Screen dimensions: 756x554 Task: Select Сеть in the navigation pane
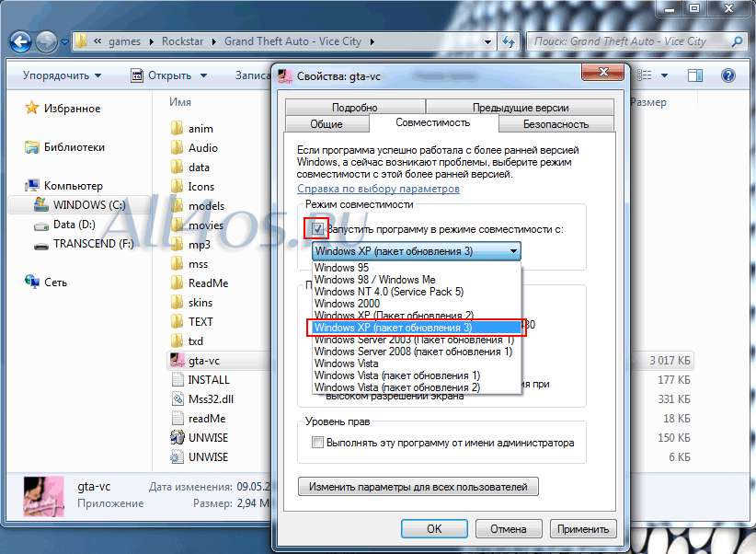pyautogui.click(x=46, y=282)
